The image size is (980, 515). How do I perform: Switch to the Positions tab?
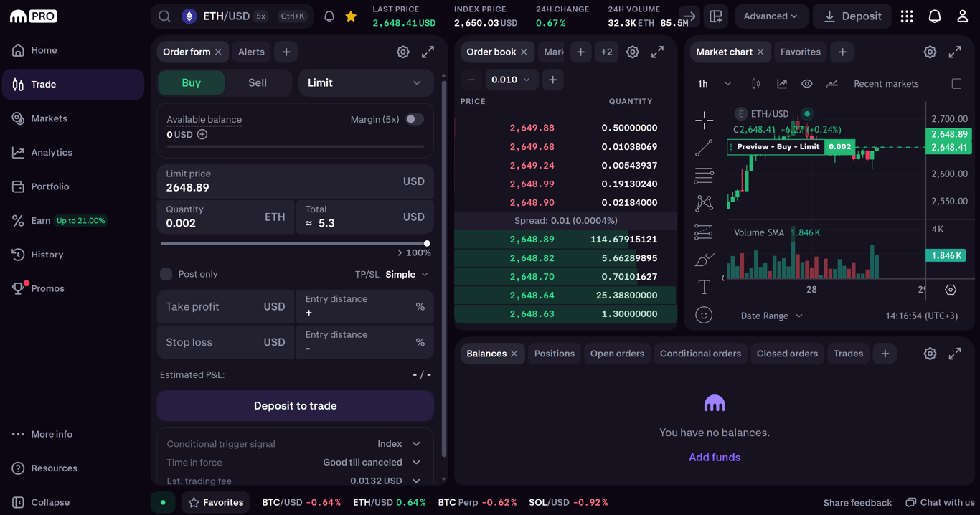[554, 354]
